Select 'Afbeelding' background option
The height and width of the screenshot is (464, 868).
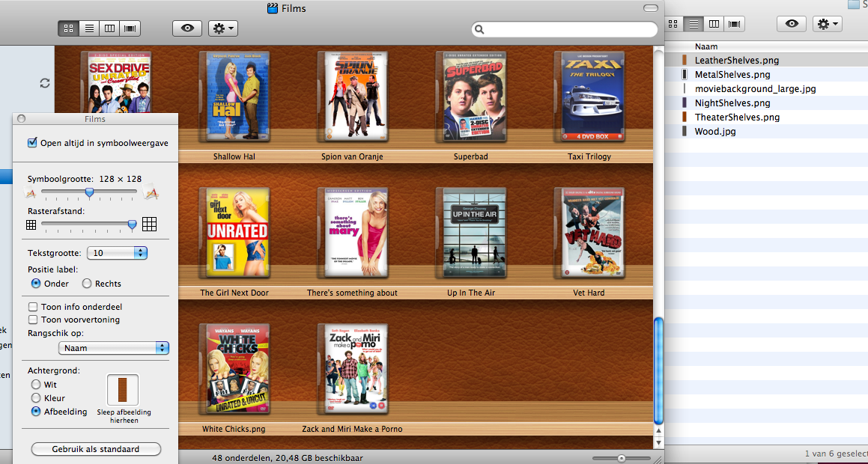[36, 412]
